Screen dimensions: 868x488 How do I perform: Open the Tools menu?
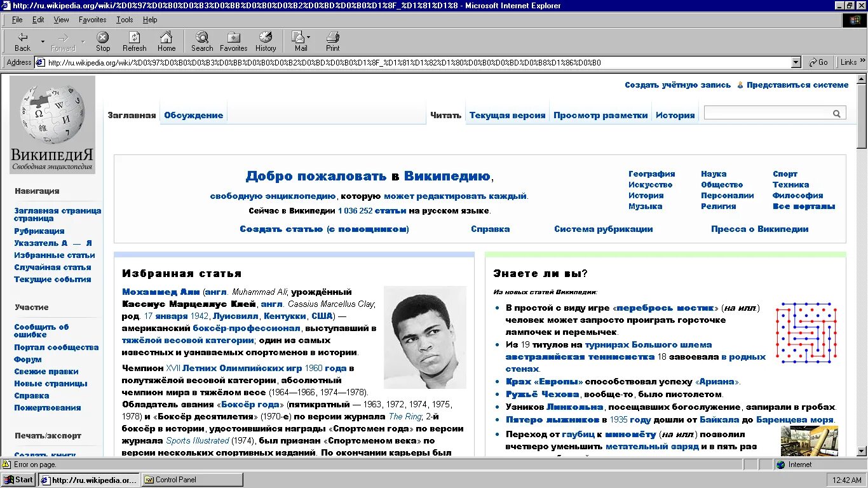pyautogui.click(x=125, y=20)
